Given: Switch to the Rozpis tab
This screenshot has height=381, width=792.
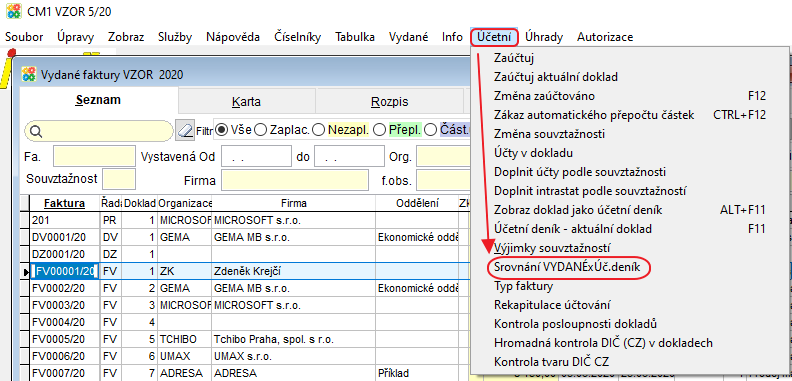Looking at the screenshot, I should point(389,102).
